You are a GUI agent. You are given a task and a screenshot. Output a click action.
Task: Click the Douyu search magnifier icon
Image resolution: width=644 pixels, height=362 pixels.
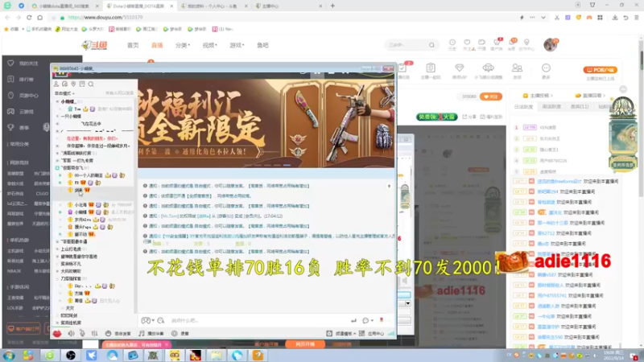(x=431, y=45)
